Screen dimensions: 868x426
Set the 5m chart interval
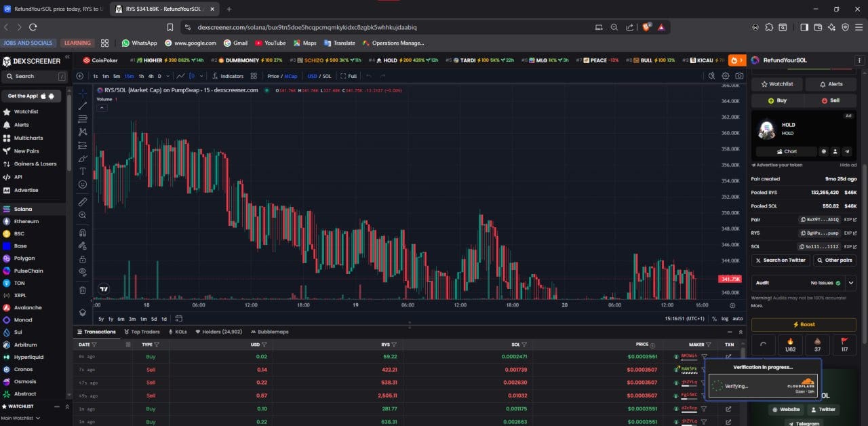coord(117,76)
